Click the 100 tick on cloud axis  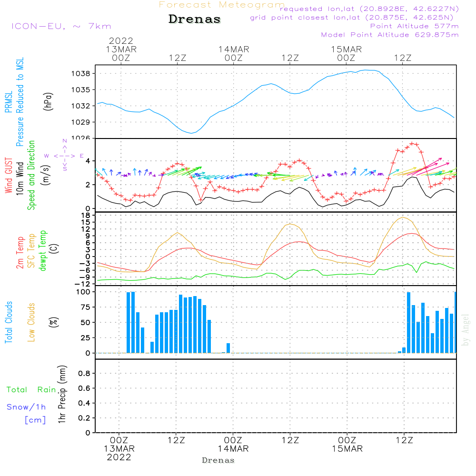83,292
